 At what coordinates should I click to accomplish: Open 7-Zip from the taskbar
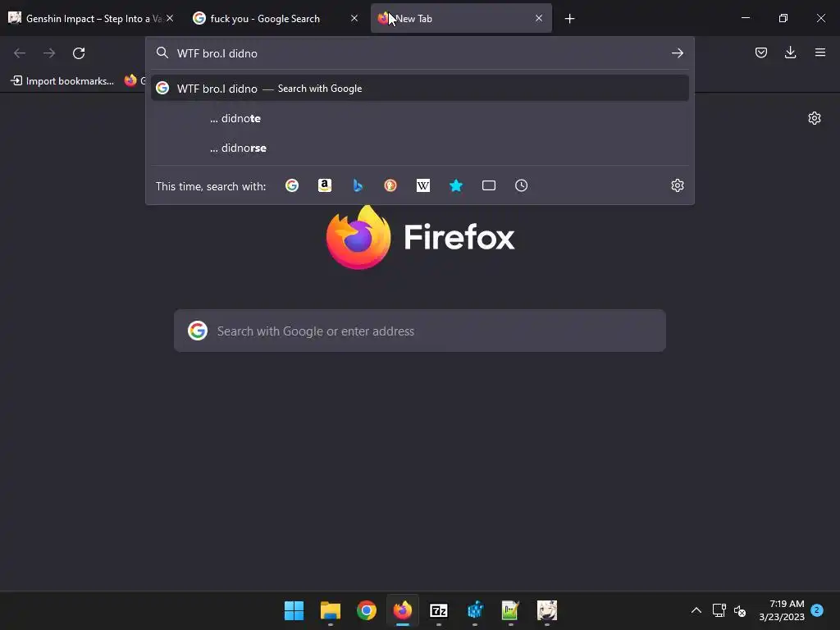coord(439,610)
